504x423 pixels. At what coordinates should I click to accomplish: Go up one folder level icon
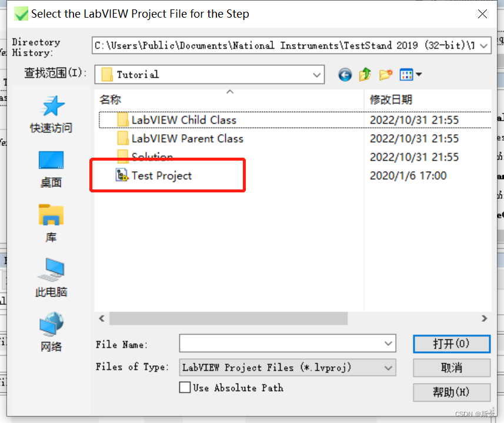coord(365,75)
